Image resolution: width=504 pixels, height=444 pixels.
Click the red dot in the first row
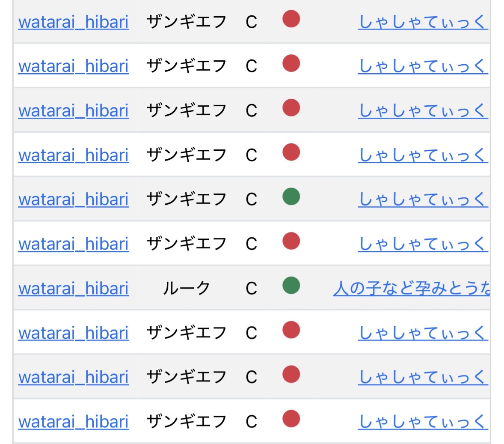291,19
